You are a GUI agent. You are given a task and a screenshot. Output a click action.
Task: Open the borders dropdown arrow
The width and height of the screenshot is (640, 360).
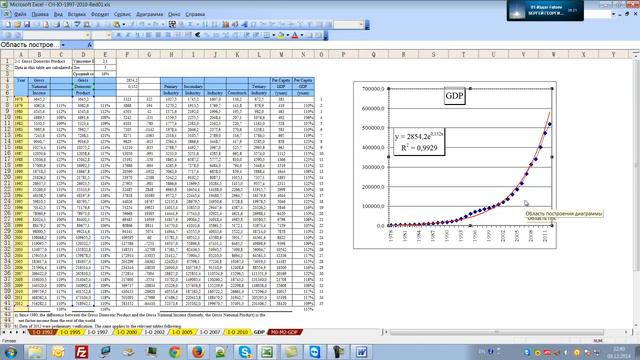click(273, 36)
